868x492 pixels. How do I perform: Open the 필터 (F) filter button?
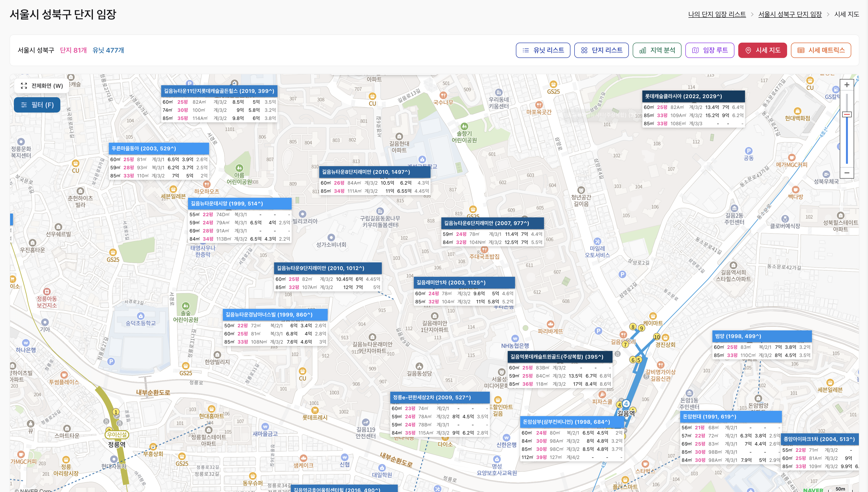[x=37, y=105]
